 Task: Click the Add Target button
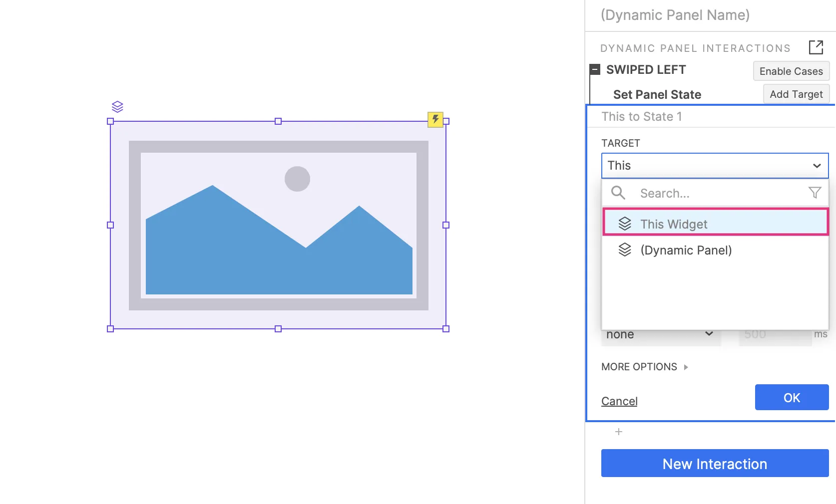tap(796, 94)
